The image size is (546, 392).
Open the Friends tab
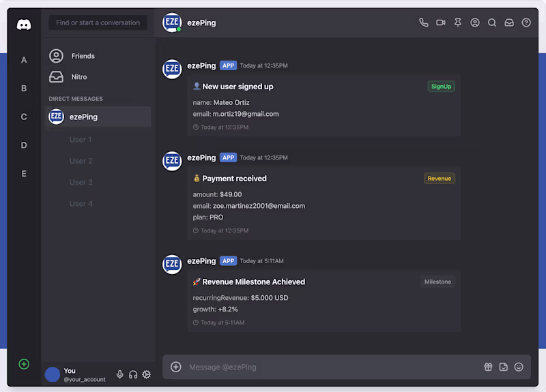[x=83, y=56]
